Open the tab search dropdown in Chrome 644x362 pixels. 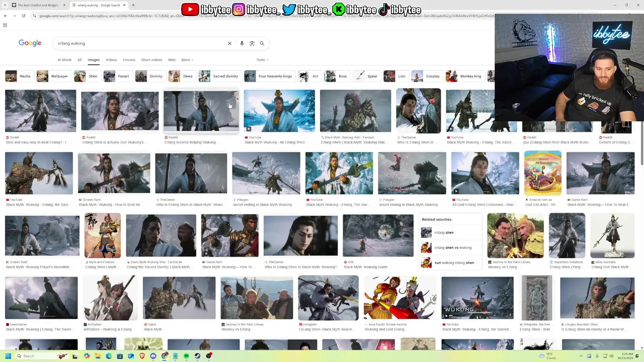coord(6,5)
